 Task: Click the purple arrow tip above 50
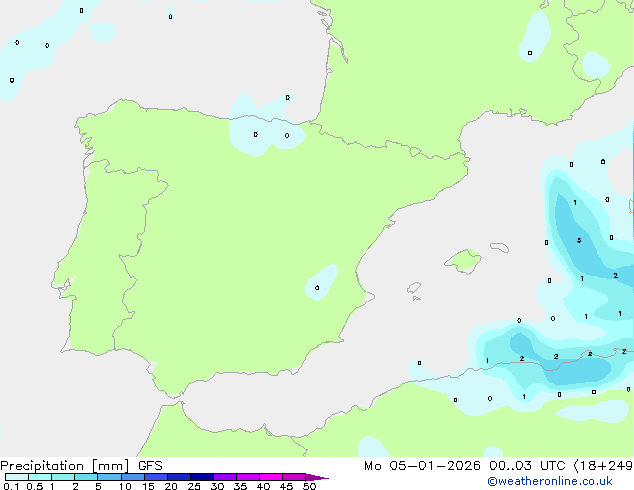pyautogui.click(x=317, y=477)
